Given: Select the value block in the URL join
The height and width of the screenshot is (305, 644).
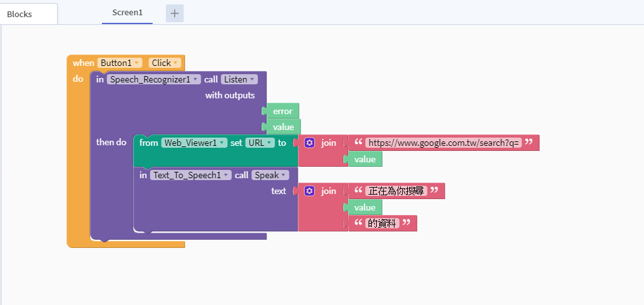Looking at the screenshot, I should coord(365,159).
